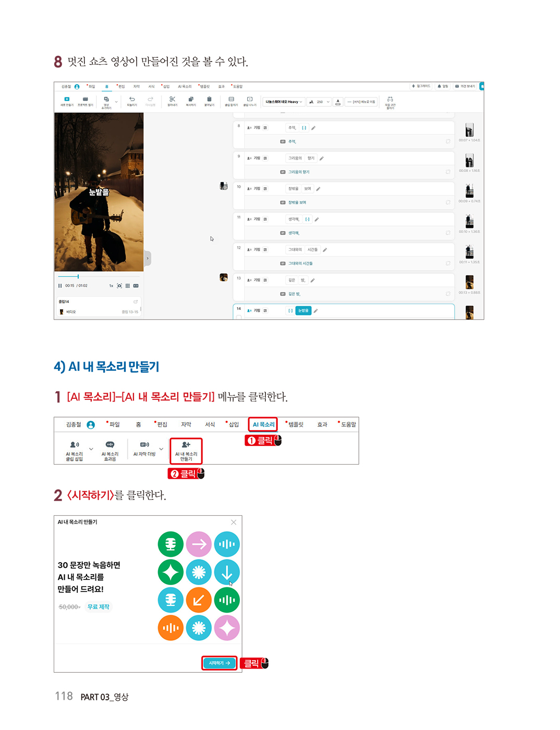The width and height of the screenshot is (560, 730).
Task: Click the 의견 보내기 button
Action: [465, 87]
